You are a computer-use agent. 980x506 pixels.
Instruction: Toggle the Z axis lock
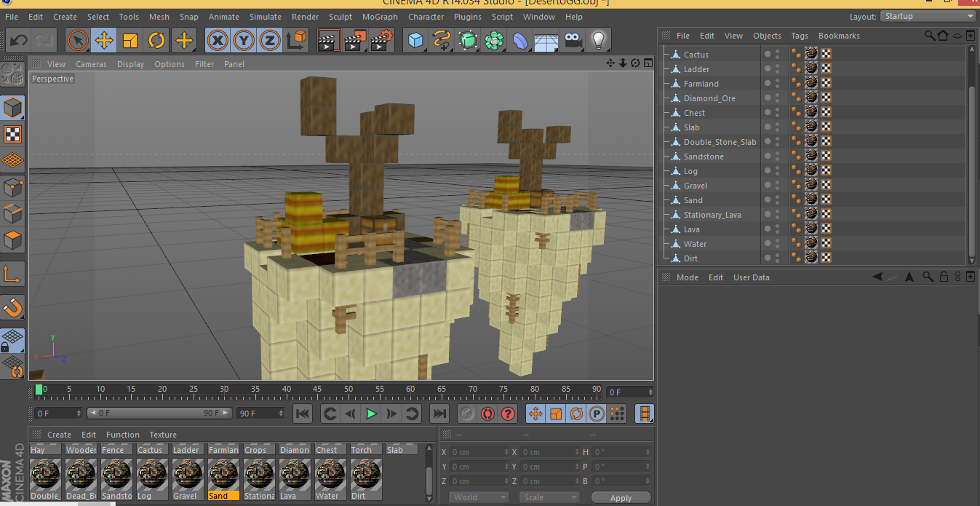coord(270,41)
